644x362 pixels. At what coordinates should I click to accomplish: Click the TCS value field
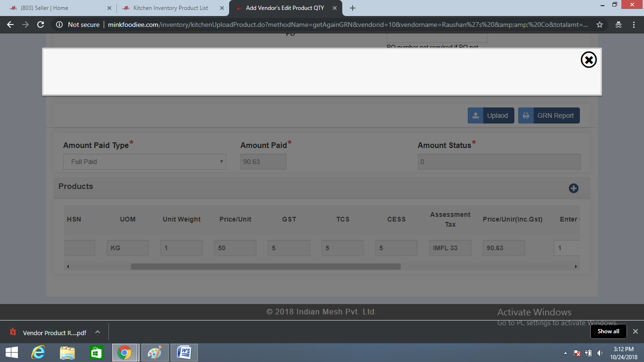click(x=343, y=248)
